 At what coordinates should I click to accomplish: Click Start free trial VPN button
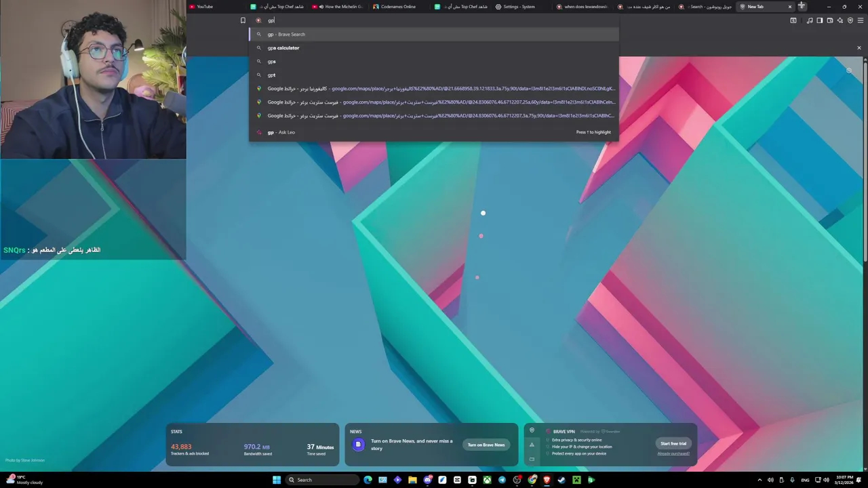point(673,443)
